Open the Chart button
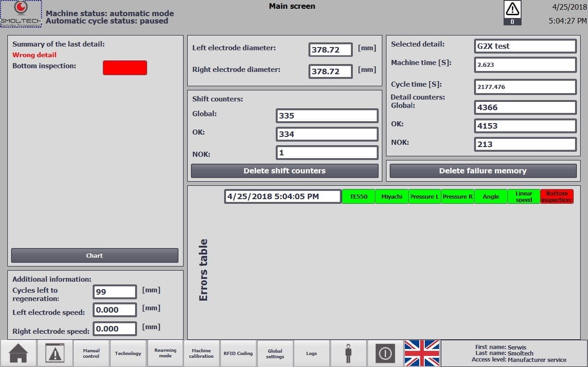The height and width of the screenshot is (367, 588). [x=95, y=255]
